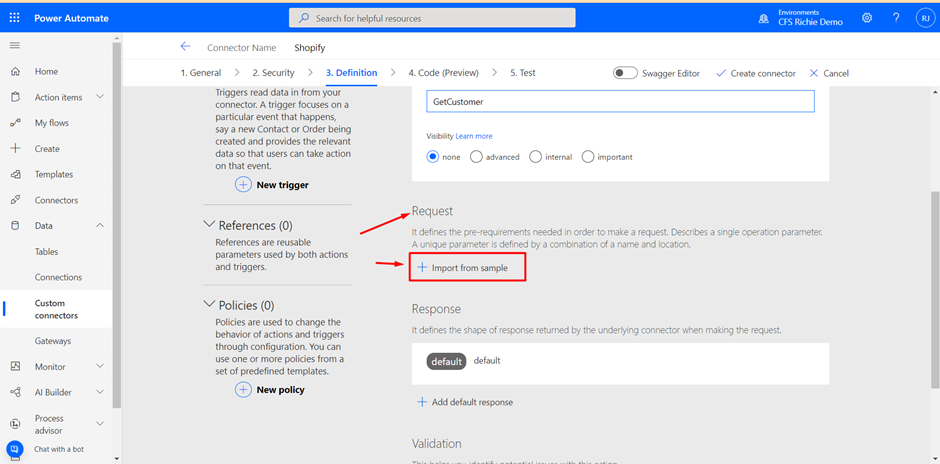
Task: Open the Learn more visibility link
Action: pos(474,136)
